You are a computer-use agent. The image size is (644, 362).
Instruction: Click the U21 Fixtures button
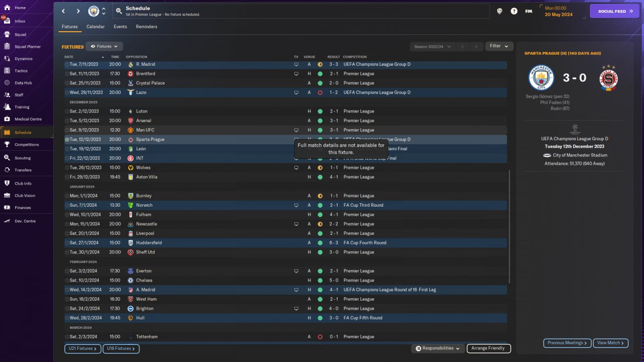(83, 348)
